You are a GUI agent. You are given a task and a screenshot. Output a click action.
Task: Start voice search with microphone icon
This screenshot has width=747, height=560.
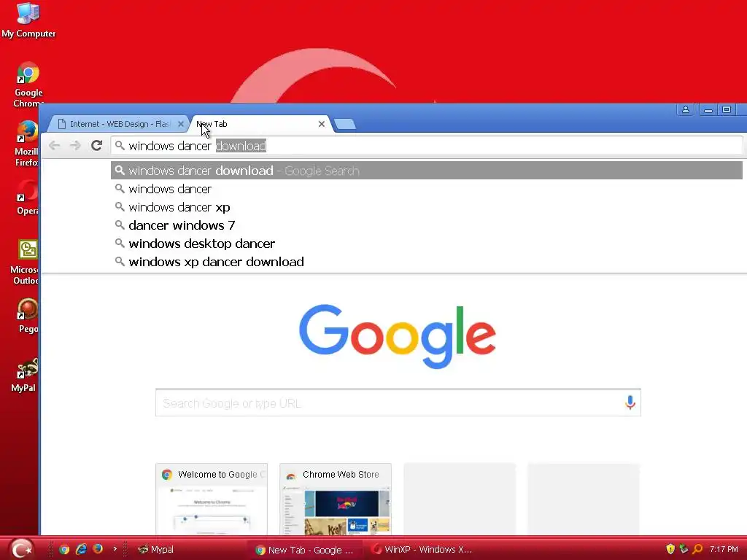pyautogui.click(x=630, y=402)
